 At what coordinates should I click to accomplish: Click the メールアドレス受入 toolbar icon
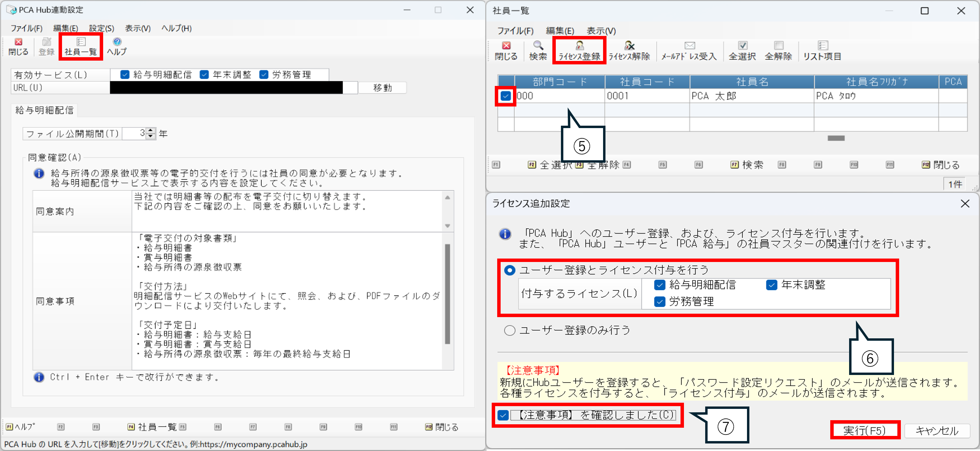(x=689, y=51)
